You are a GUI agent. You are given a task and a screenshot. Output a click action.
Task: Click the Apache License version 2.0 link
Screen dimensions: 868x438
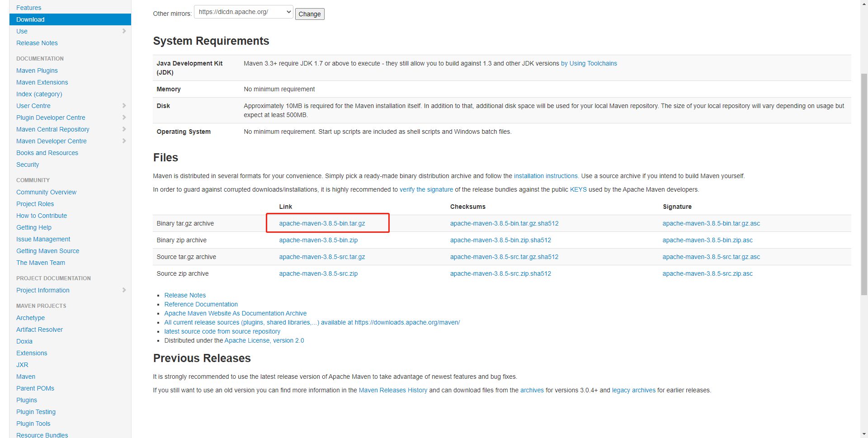[x=264, y=340]
